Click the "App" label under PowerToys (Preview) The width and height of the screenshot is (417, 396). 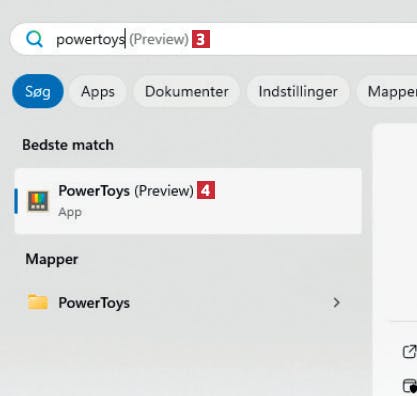coord(70,212)
